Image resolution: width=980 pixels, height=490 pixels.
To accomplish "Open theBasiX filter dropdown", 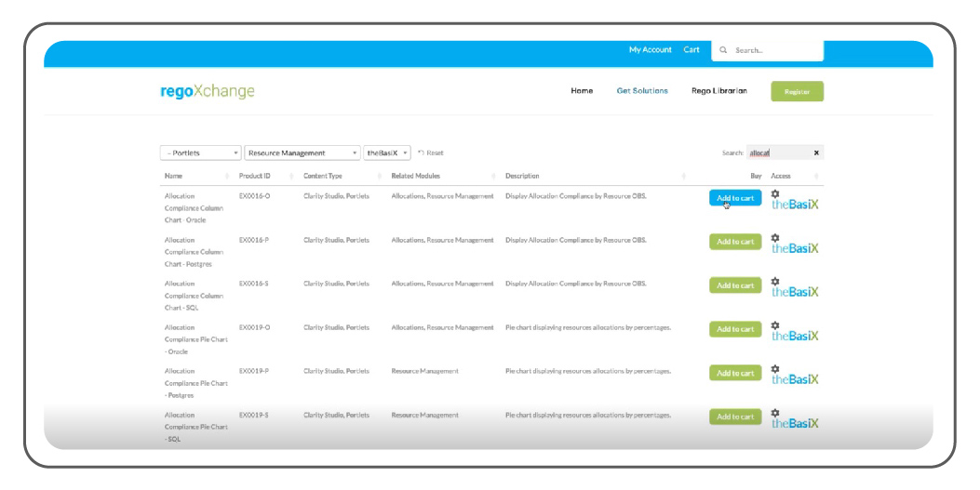I will pos(387,152).
